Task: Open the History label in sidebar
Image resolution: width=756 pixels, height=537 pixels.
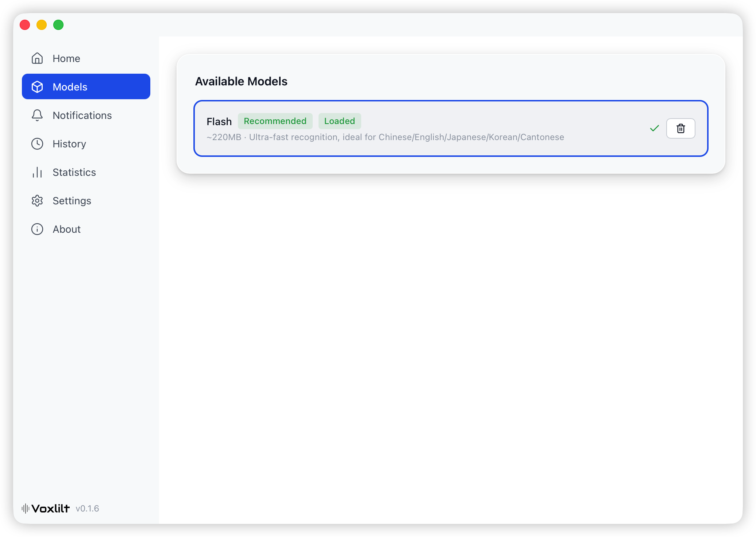Action: coord(69,144)
